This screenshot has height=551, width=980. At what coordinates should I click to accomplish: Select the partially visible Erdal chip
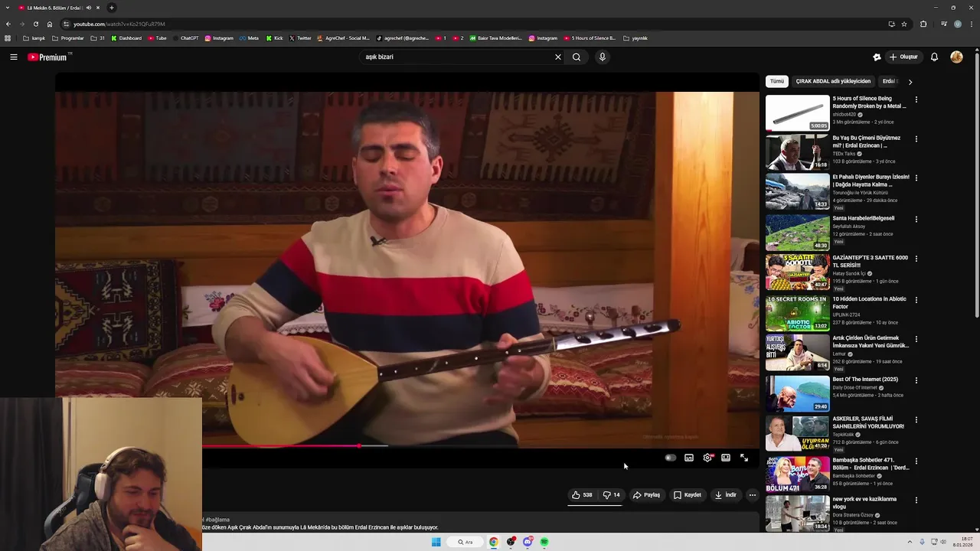pyautogui.click(x=889, y=81)
